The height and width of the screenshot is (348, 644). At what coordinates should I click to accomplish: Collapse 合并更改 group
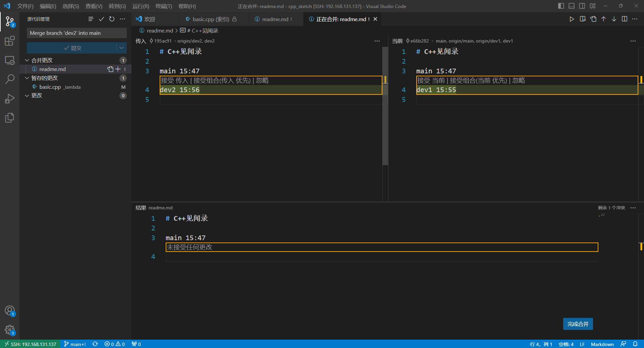coord(27,60)
